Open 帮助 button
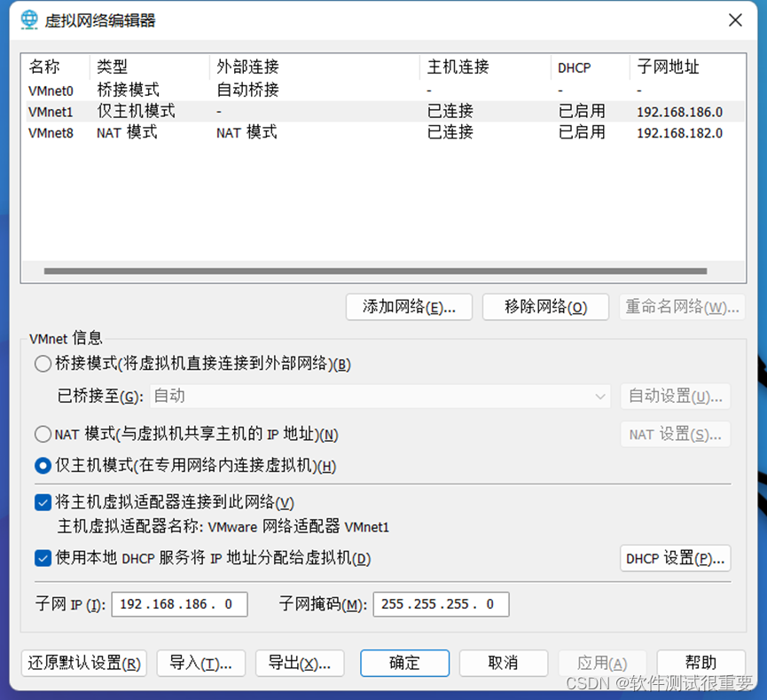Screen dimensions: 767x700 coord(701,664)
